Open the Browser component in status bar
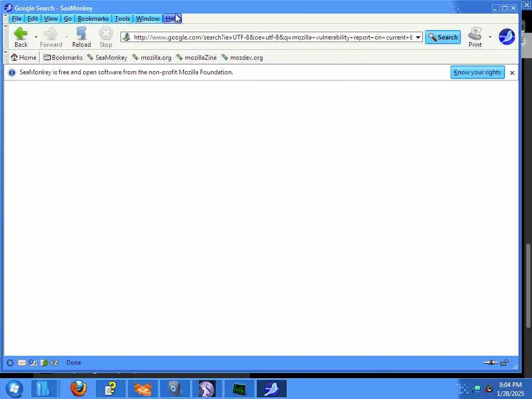This screenshot has width=532, height=399. click(10, 363)
